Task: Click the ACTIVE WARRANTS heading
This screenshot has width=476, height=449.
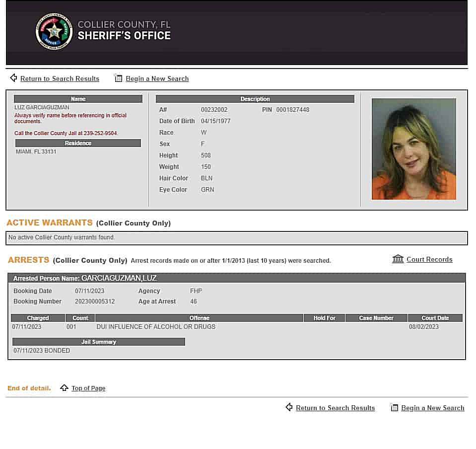Action: click(x=50, y=223)
